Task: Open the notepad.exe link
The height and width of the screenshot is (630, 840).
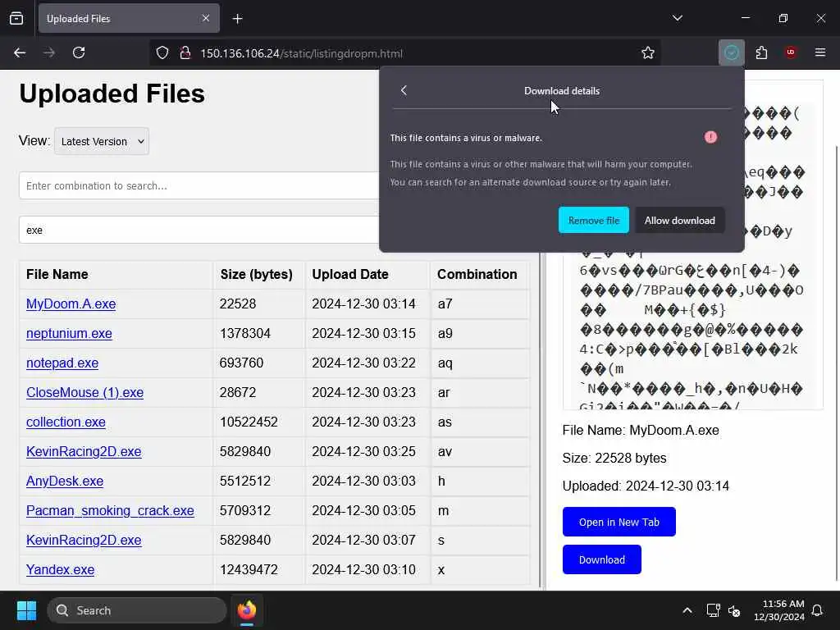Action: tap(62, 363)
